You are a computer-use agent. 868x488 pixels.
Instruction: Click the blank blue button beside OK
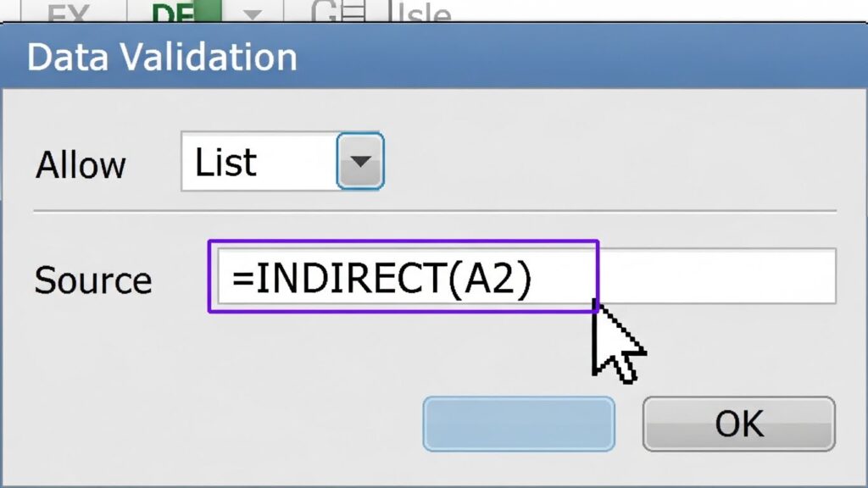point(518,423)
